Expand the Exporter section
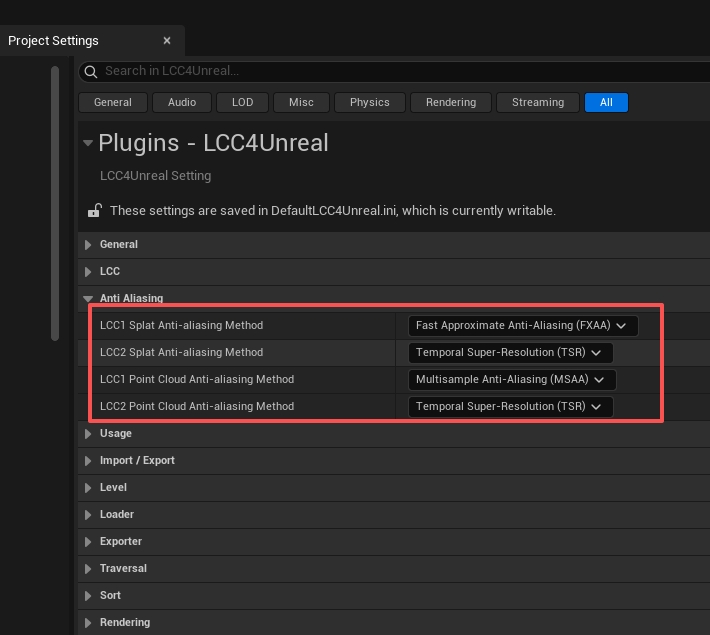Image resolution: width=710 pixels, height=635 pixels. (x=88, y=542)
